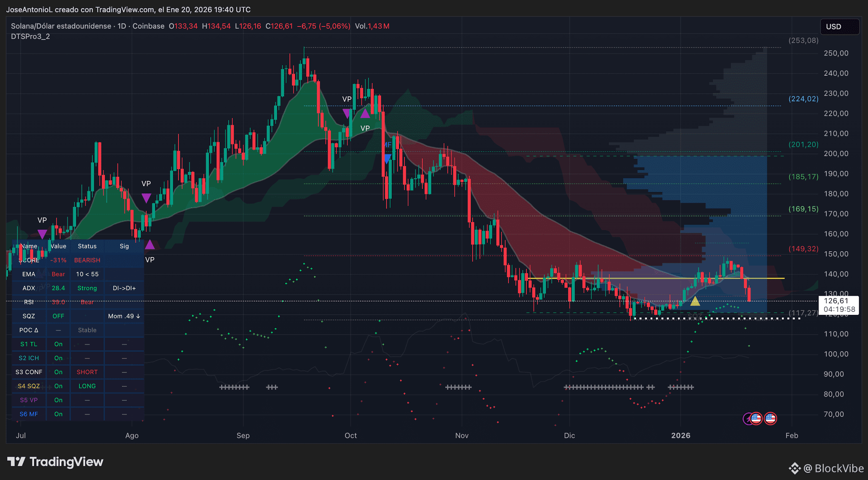Click LONG in the S4 SQZ row
Screen dimensions: 868x480
click(x=87, y=386)
